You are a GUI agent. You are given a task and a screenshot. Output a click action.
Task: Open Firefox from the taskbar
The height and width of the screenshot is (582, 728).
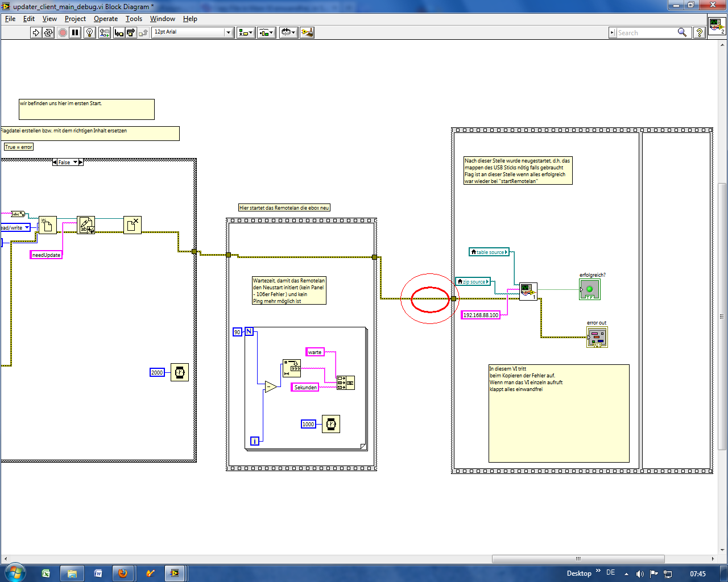point(122,573)
